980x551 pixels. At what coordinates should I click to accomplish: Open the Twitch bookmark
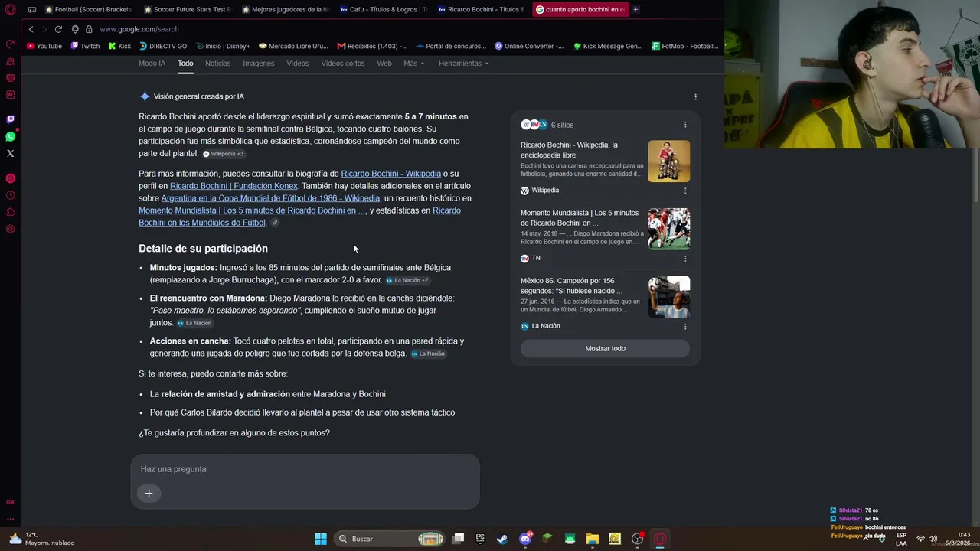(x=85, y=46)
